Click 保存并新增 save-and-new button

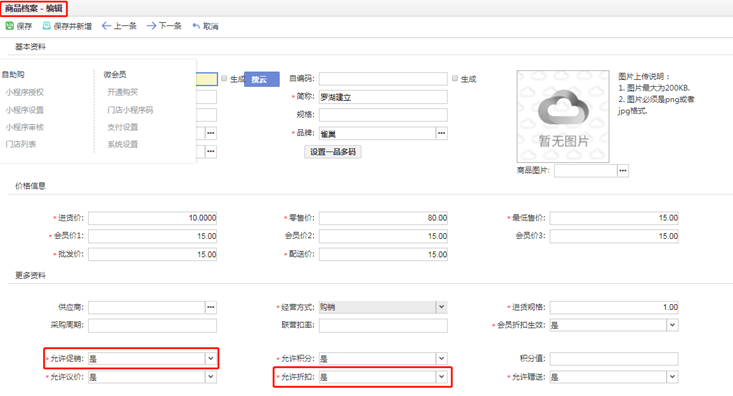67,26
